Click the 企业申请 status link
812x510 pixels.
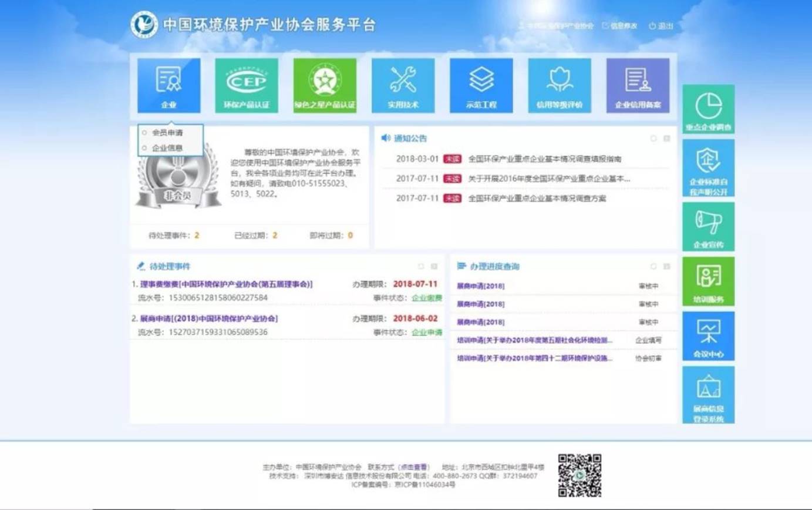pyautogui.click(x=427, y=332)
